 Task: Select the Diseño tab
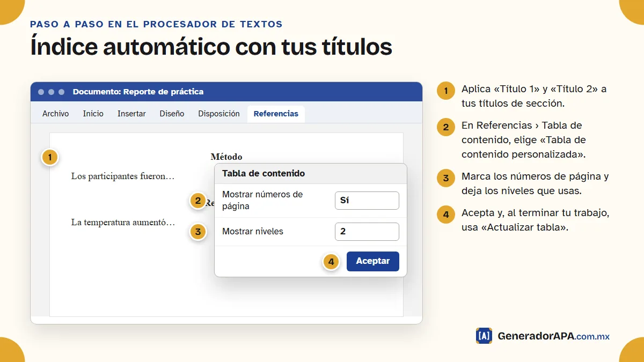coord(172,114)
